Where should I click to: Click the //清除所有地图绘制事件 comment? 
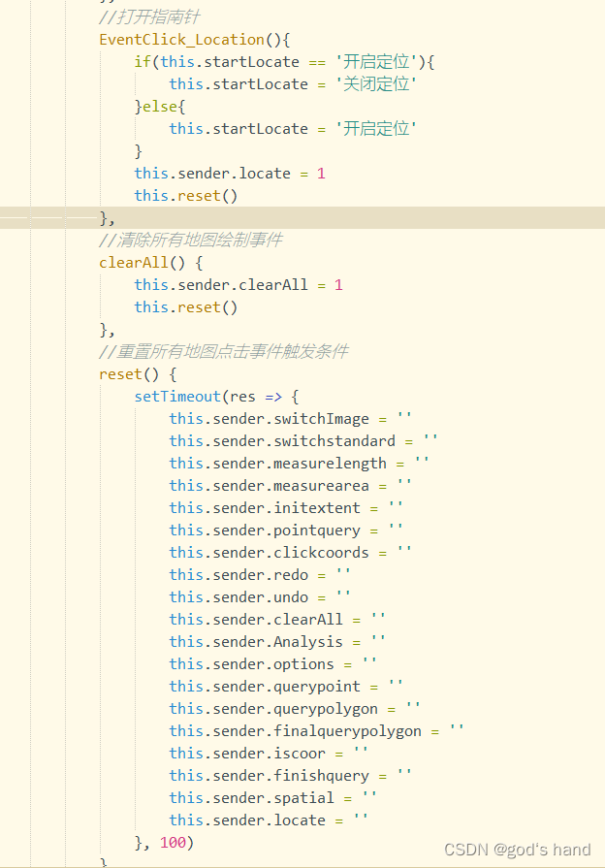[x=190, y=240]
